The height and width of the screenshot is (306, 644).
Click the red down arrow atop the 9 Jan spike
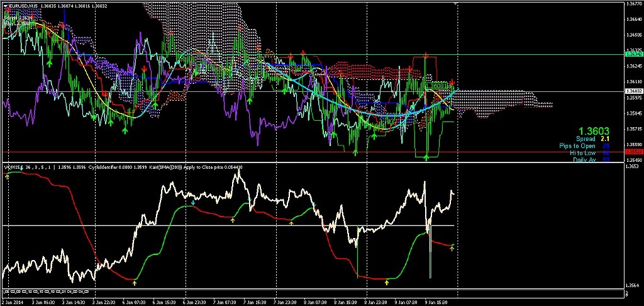point(426,55)
